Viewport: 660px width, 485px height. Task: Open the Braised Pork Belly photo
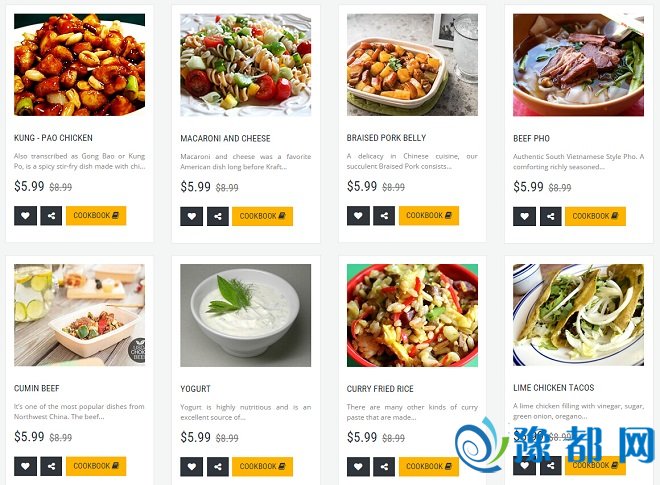[x=412, y=65]
